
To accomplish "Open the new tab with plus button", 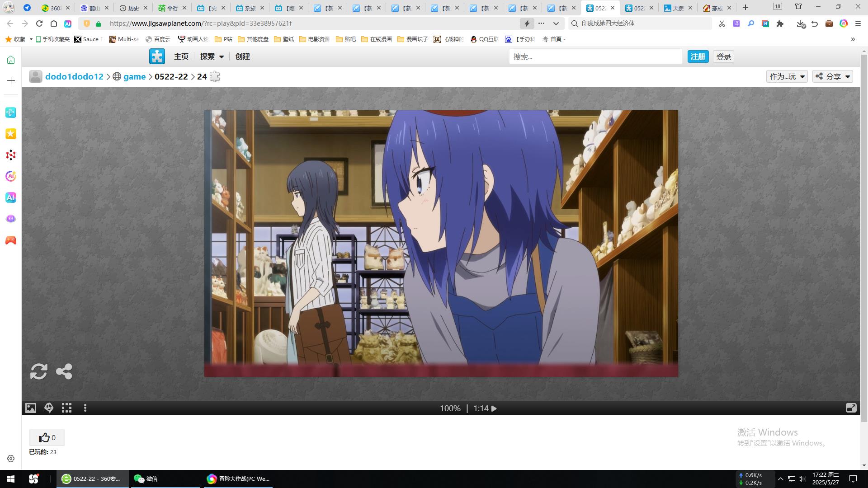I will tap(745, 7).
